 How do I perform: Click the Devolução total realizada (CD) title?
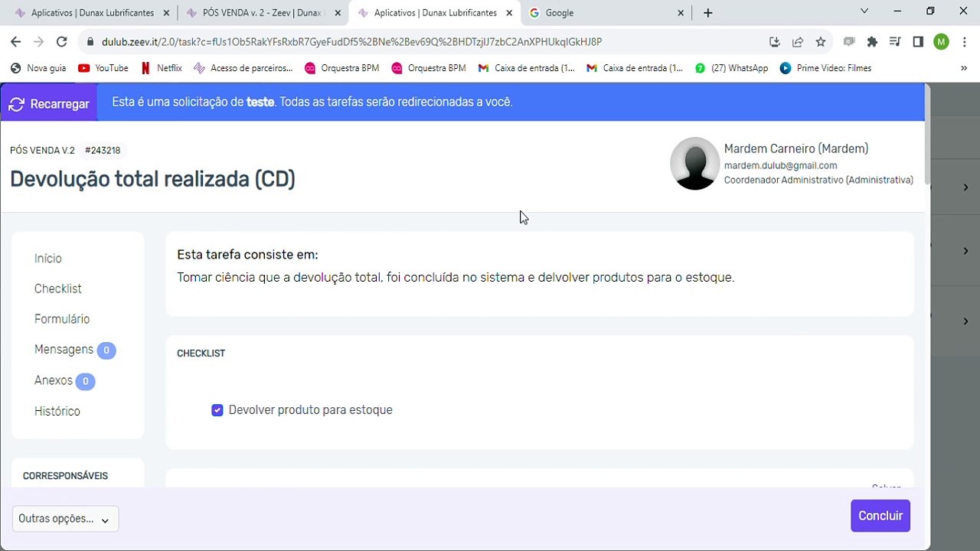pos(152,179)
